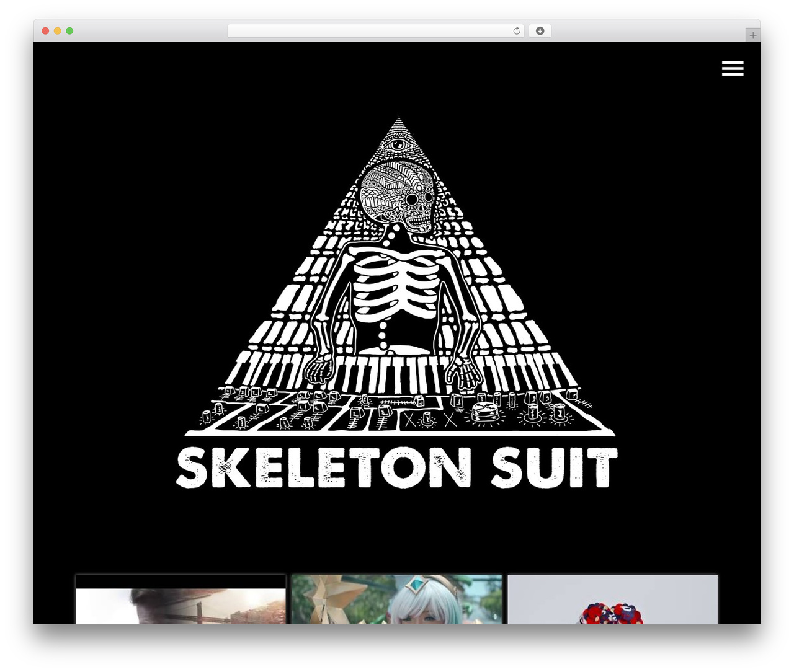The width and height of the screenshot is (794, 672).
Task: Minimize the browser with the yellow button
Action: coord(57,31)
